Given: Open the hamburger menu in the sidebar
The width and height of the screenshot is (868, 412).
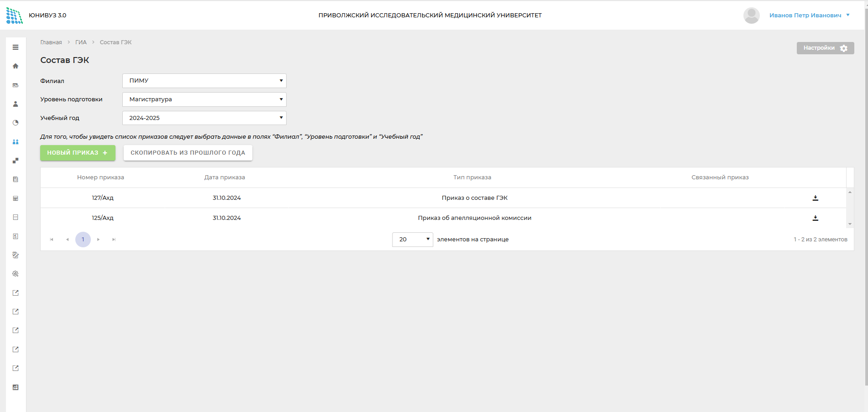Looking at the screenshot, I should [x=16, y=47].
